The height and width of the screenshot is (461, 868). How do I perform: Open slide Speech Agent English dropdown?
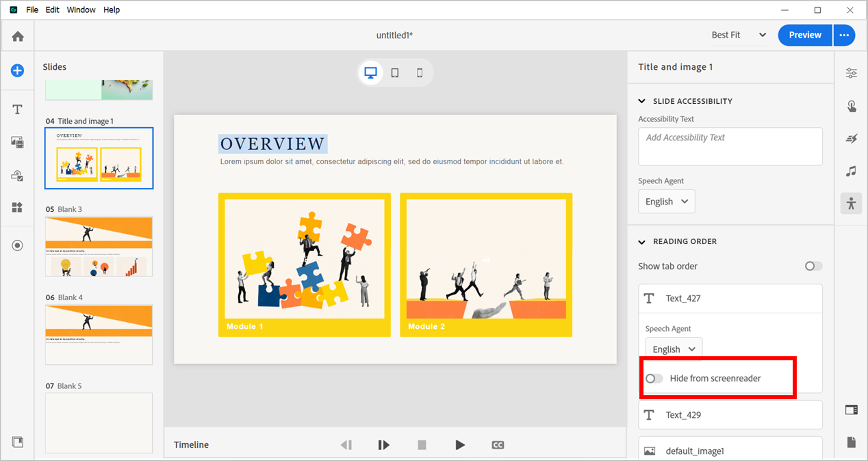coord(666,201)
